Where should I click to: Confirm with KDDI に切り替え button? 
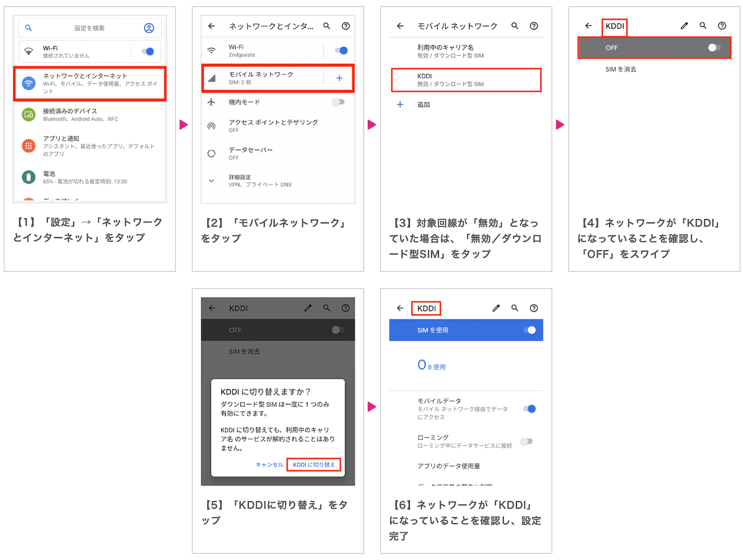pos(314,465)
